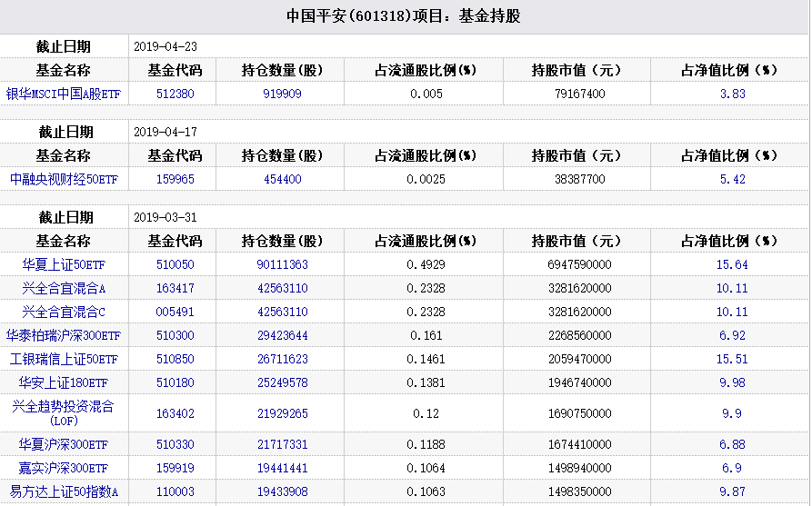Open holding quantity 21929265 link
Screen dimensions: 812x506
click(282, 414)
